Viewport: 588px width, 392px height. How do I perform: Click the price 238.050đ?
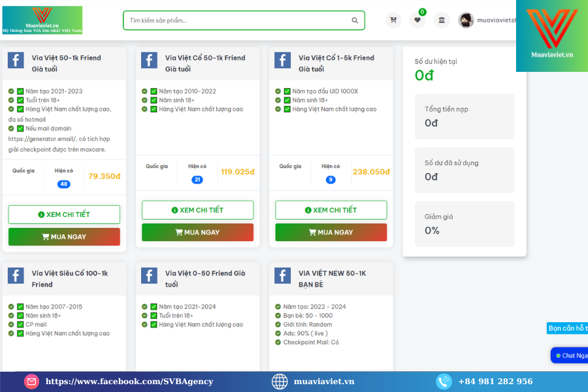(371, 172)
